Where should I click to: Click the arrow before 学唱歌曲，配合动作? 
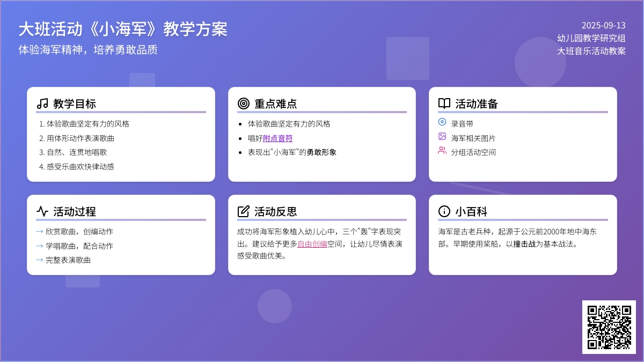click(40, 246)
